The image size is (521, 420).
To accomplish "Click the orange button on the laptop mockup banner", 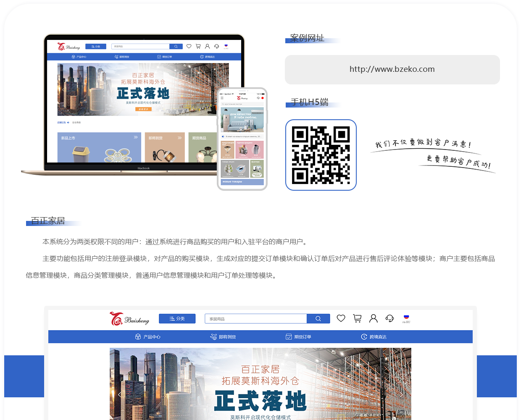I will pyautogui.click(x=143, y=109).
